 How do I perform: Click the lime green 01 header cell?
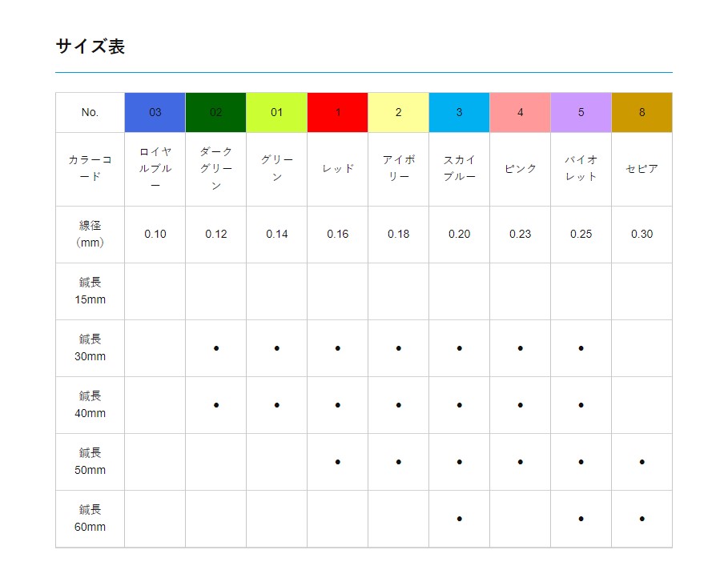(276, 112)
